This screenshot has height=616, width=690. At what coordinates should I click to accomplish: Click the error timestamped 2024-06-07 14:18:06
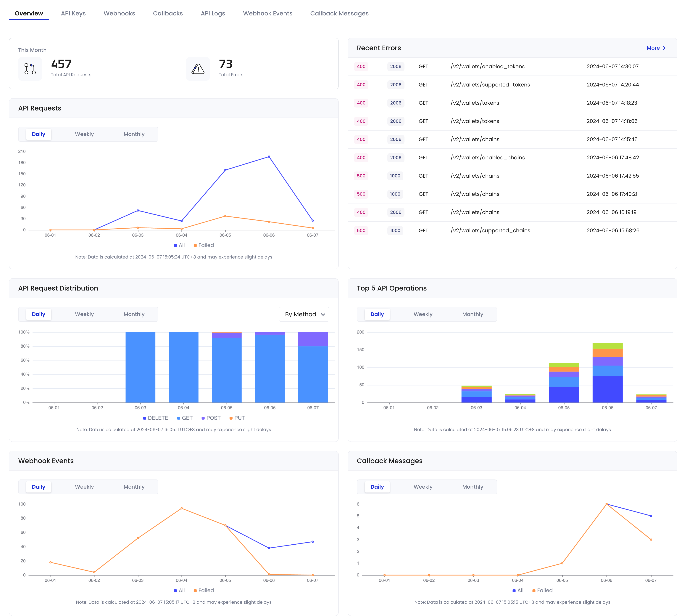tap(512, 121)
